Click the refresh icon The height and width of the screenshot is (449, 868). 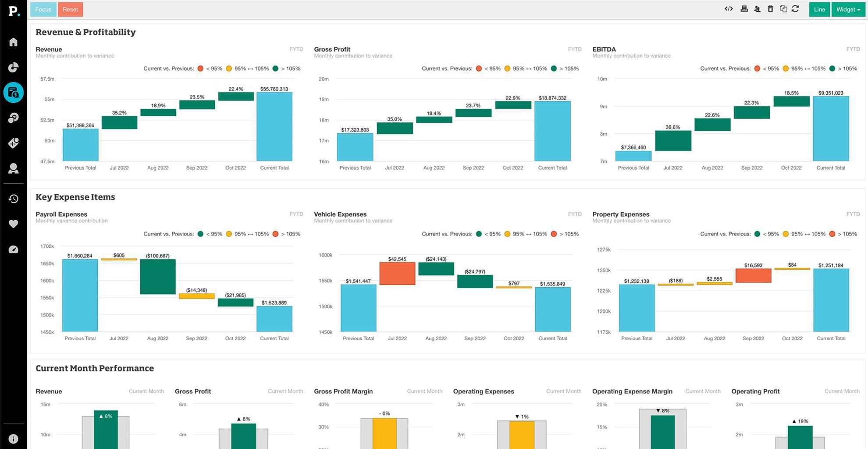[x=795, y=9]
